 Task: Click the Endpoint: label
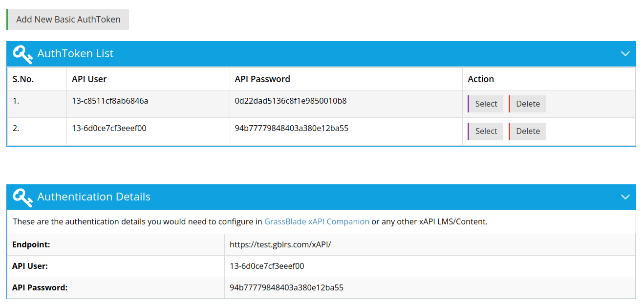[31, 244]
